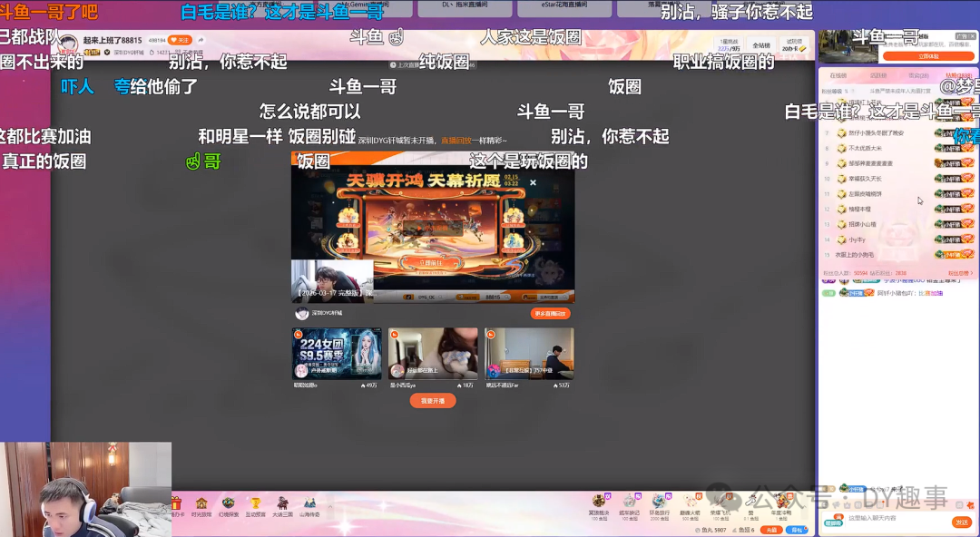Viewport: 980px width, 537px height.
Task: Send the 500 鱼翅 gift icon
Action: (x=691, y=502)
